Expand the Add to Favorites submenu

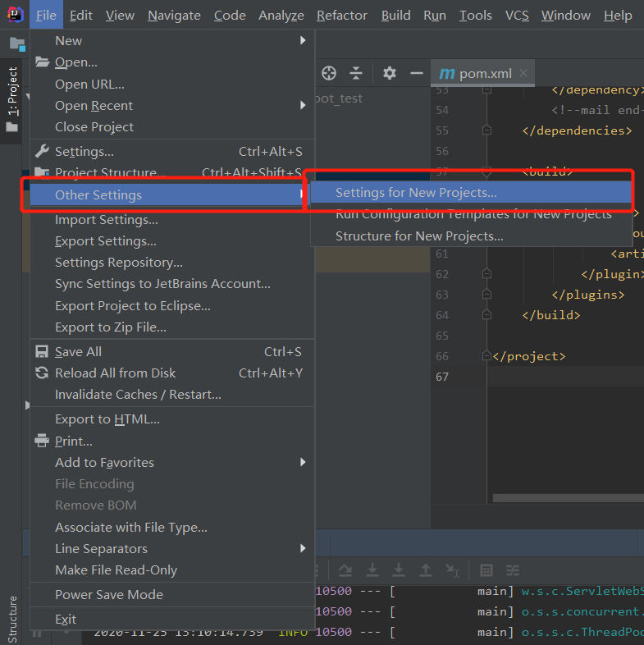[x=172, y=462]
